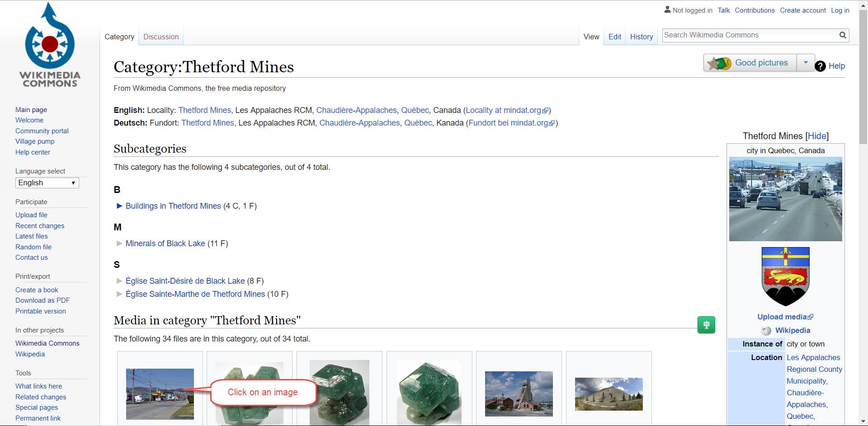Open the History tab
Viewport: 868px width, 426px height.
(641, 37)
